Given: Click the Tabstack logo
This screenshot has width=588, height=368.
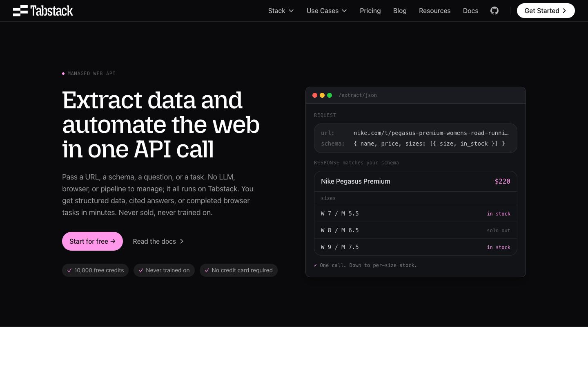Looking at the screenshot, I should [43, 11].
